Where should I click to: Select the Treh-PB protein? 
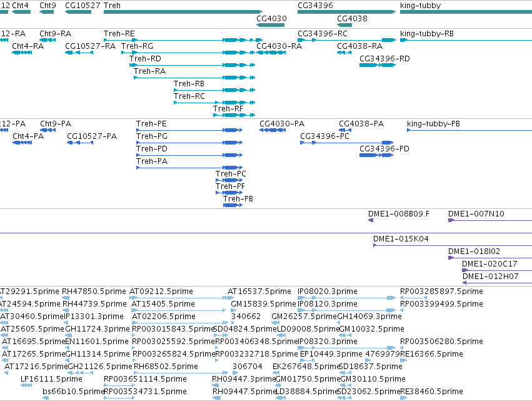pyautogui.click(x=233, y=205)
